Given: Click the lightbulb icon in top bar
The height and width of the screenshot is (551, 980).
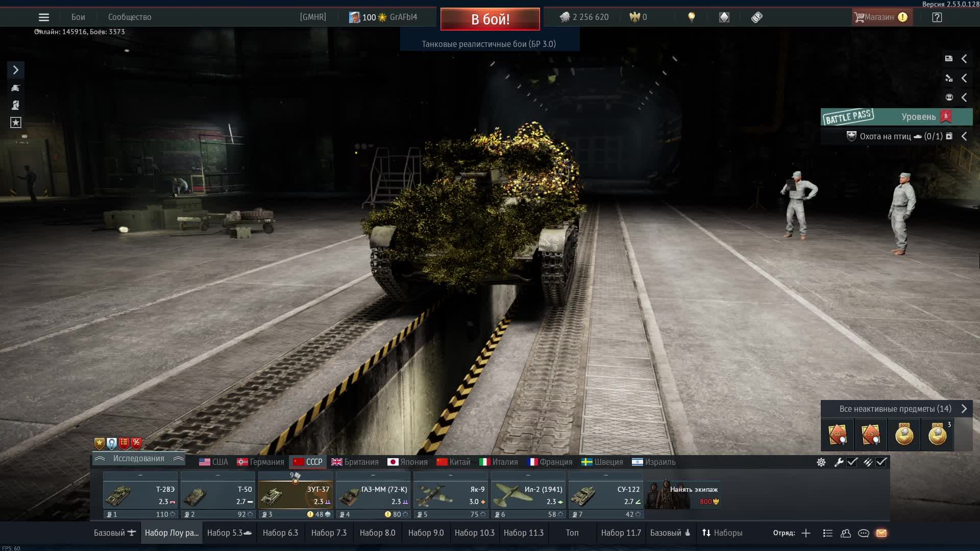Looking at the screenshot, I should tap(692, 17).
